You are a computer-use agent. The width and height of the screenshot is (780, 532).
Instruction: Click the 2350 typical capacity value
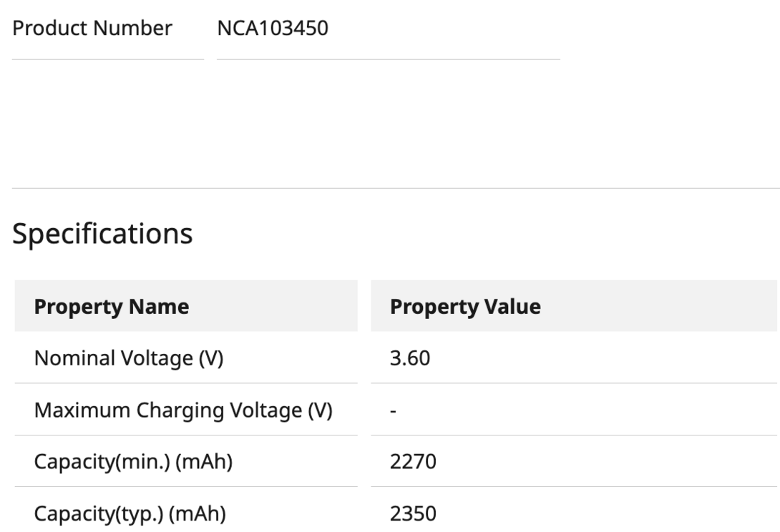413,513
